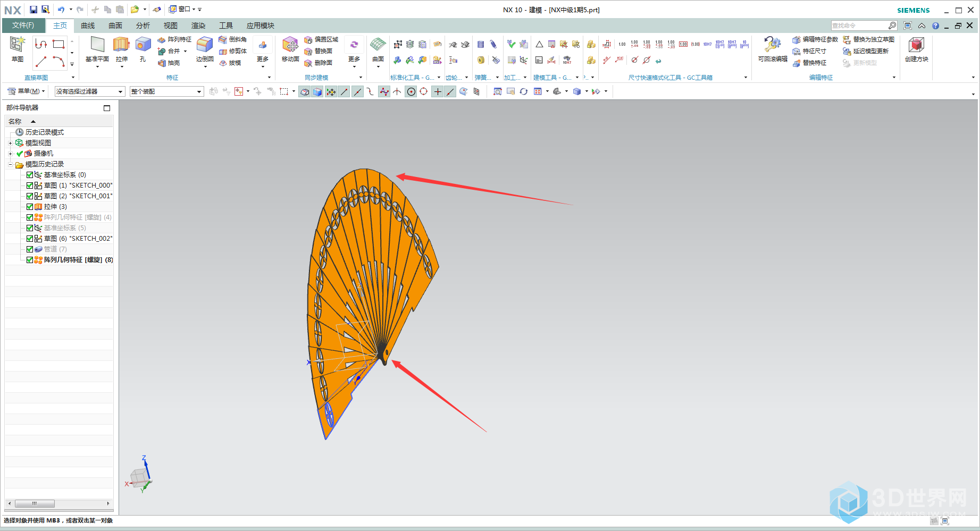Click the undo arrow icon

click(x=61, y=10)
